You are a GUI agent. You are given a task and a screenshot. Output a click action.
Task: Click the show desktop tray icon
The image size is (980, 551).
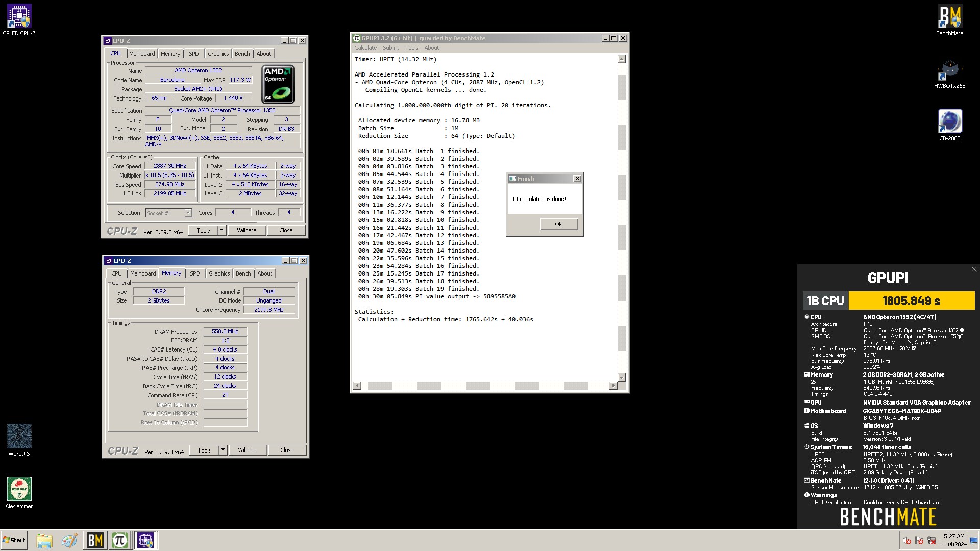pos(974,540)
